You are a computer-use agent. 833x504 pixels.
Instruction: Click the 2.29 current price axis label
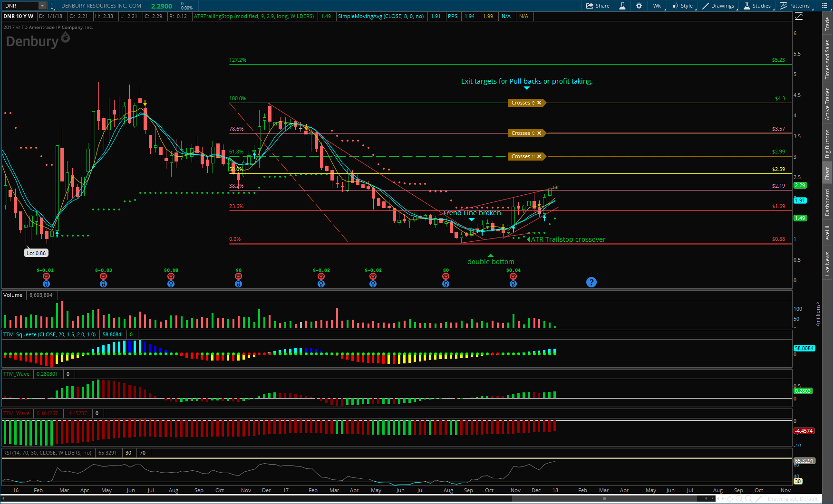pos(800,185)
